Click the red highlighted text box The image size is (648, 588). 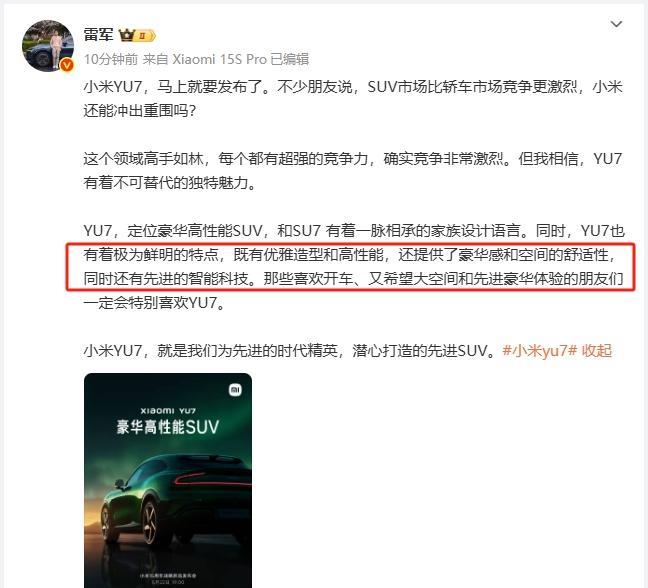(350, 267)
